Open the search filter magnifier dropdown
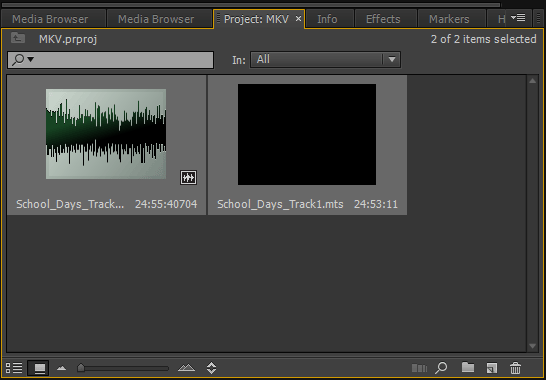546x380 pixels. pos(22,60)
